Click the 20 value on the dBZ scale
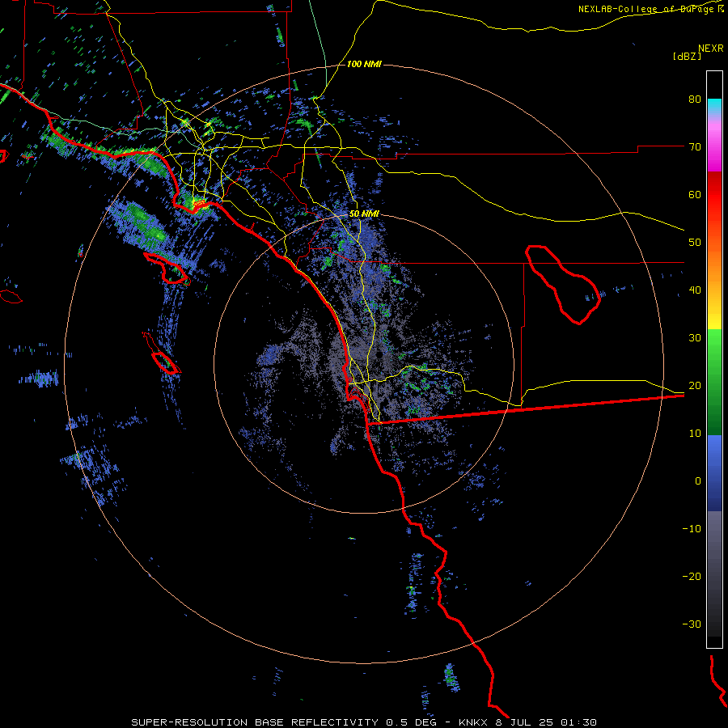The image size is (728, 728). pos(695,386)
